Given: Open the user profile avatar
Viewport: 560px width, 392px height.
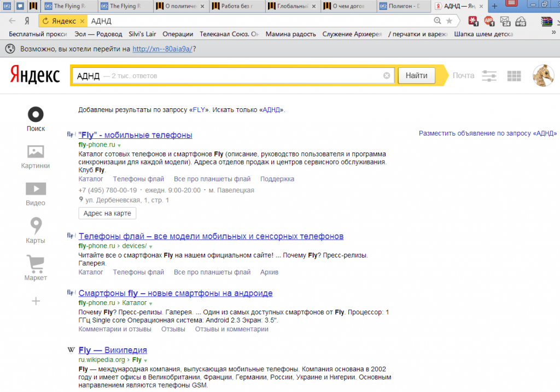Looking at the screenshot, I should 543,75.
